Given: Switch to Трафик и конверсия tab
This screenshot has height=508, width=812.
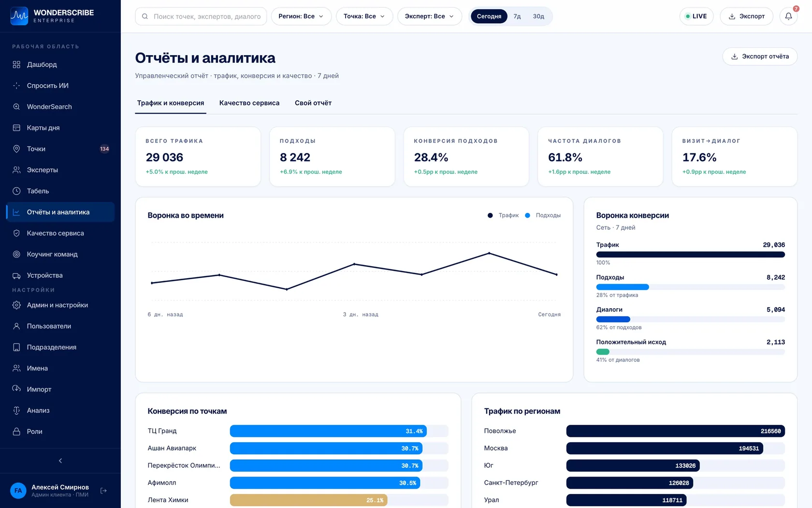Looking at the screenshot, I should pyautogui.click(x=171, y=103).
